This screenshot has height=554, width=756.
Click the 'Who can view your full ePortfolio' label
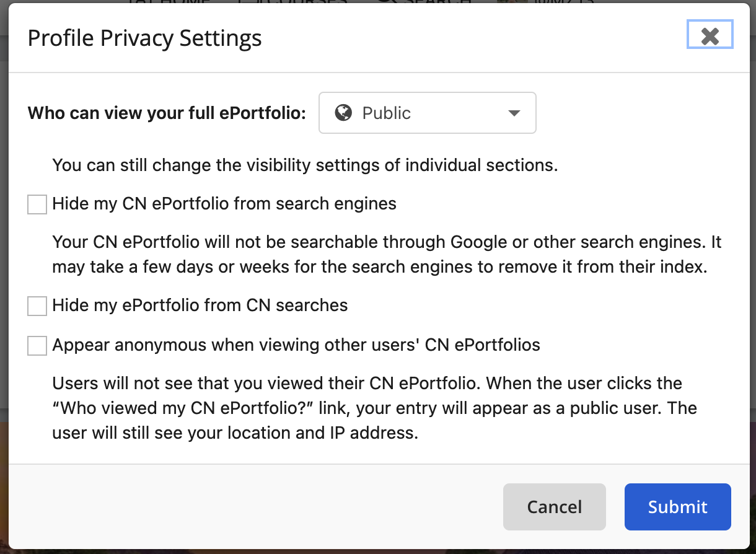[167, 113]
